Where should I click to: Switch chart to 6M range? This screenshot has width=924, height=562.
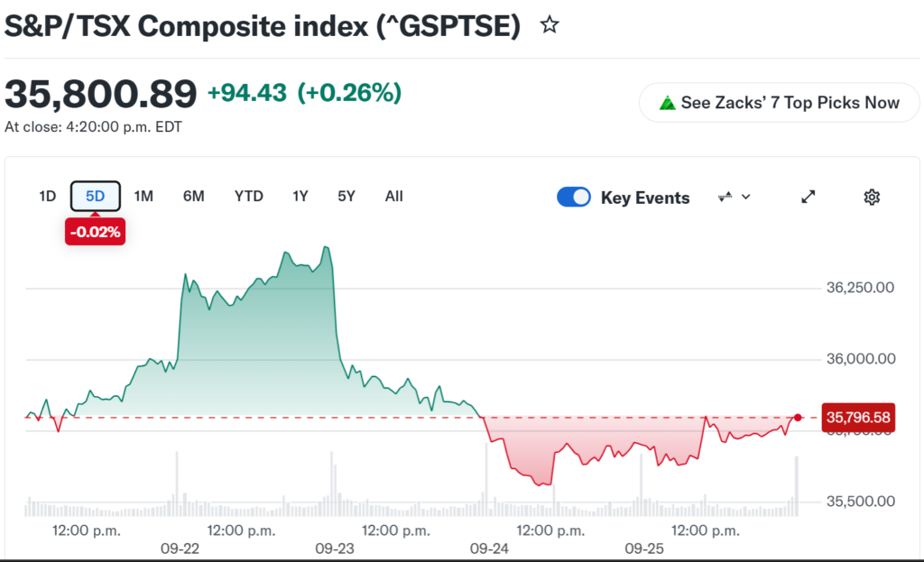click(193, 196)
